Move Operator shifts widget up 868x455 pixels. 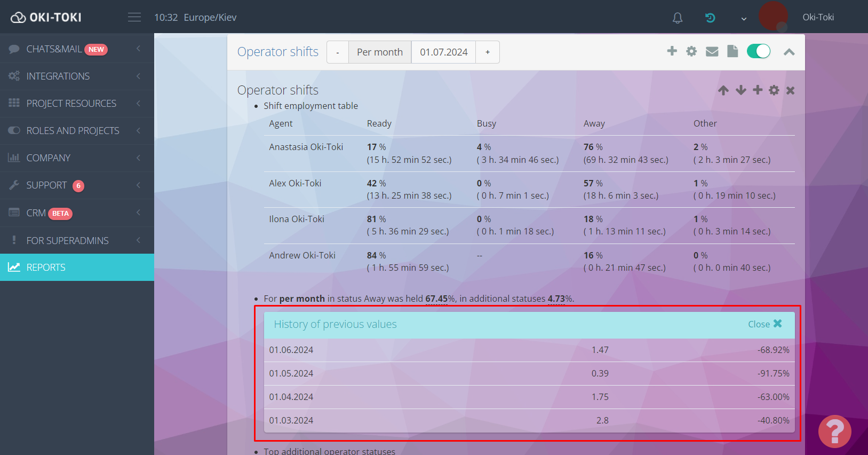coord(723,90)
